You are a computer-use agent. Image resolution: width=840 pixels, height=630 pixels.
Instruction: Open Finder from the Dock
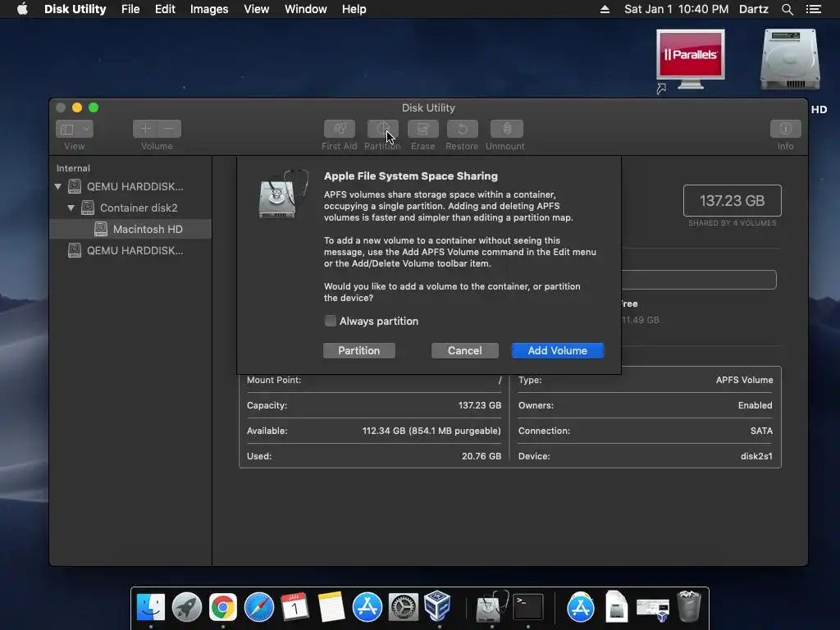coord(151,607)
